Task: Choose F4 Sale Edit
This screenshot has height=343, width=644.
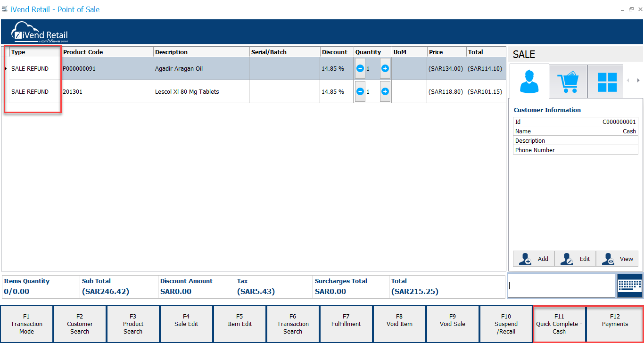Action: (187, 324)
